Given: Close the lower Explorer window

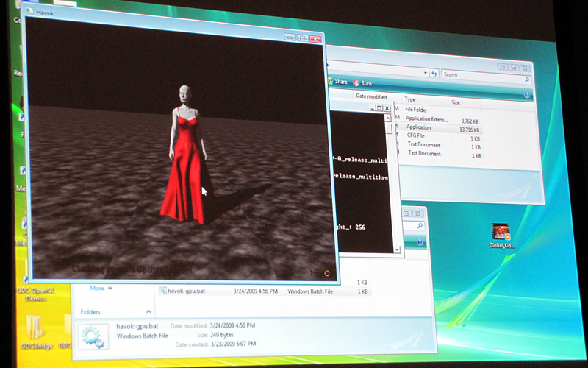Looking at the screenshot, I should pos(418,213).
